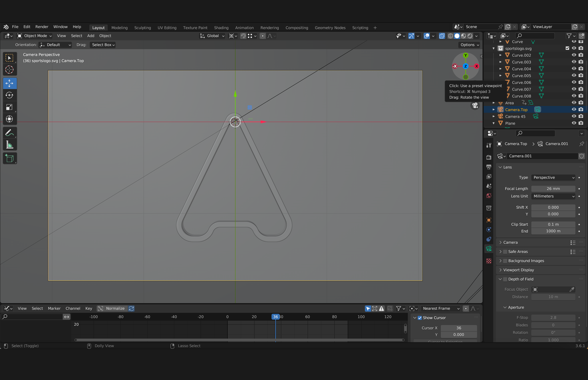Open the Scene properties tab
Screen dimensions: 588x380
(489, 186)
